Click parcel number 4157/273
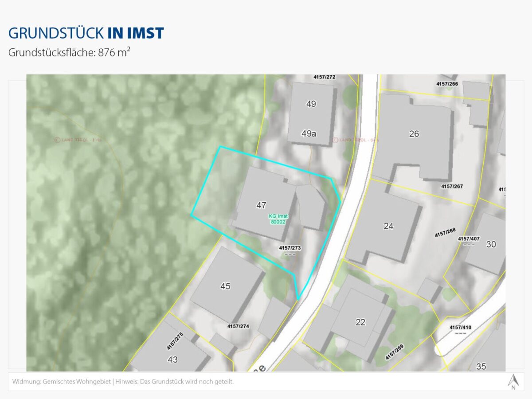Screen dimensions: 532x399 pyautogui.click(x=290, y=248)
